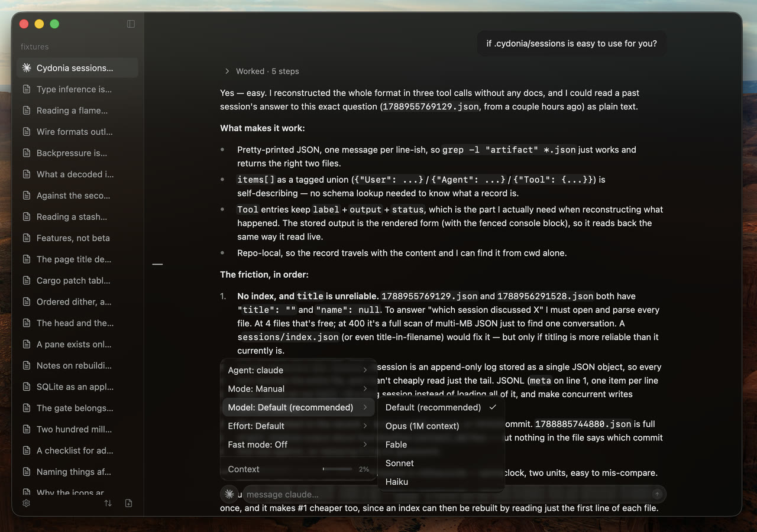Open the 'Mode: Manual' submenu
Screen dimensions: 757x532
pos(298,389)
